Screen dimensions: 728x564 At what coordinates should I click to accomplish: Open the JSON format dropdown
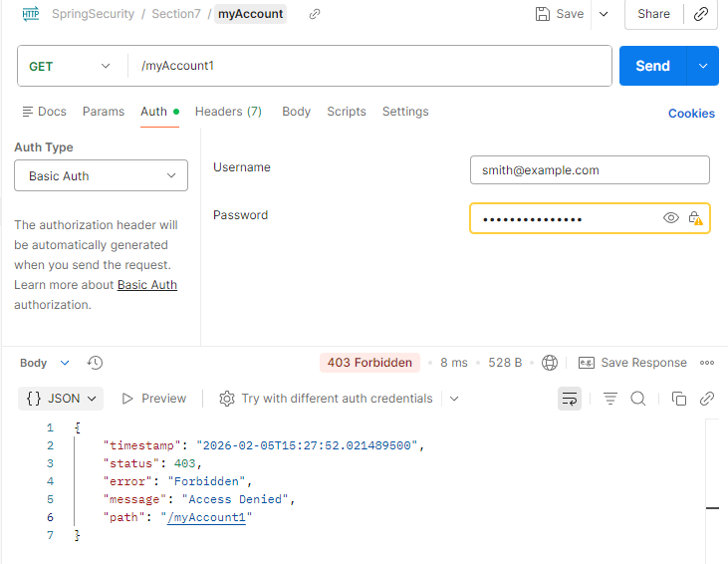(x=61, y=399)
